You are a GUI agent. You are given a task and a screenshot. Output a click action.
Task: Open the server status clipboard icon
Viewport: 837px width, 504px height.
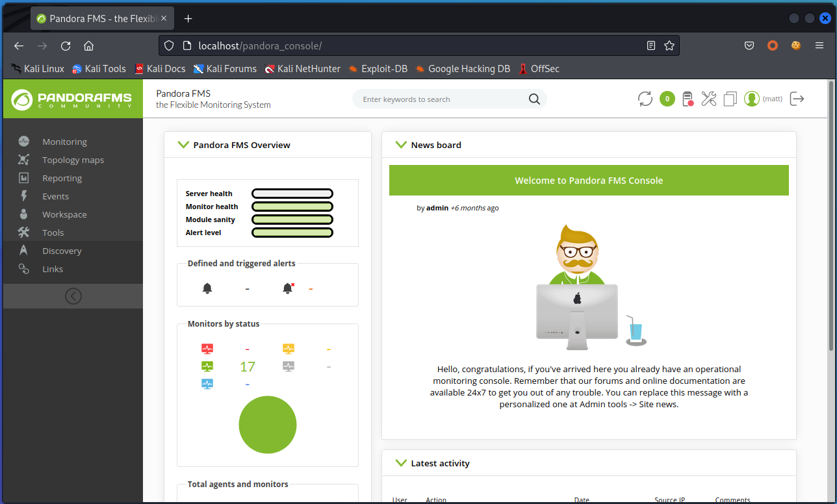(x=688, y=99)
